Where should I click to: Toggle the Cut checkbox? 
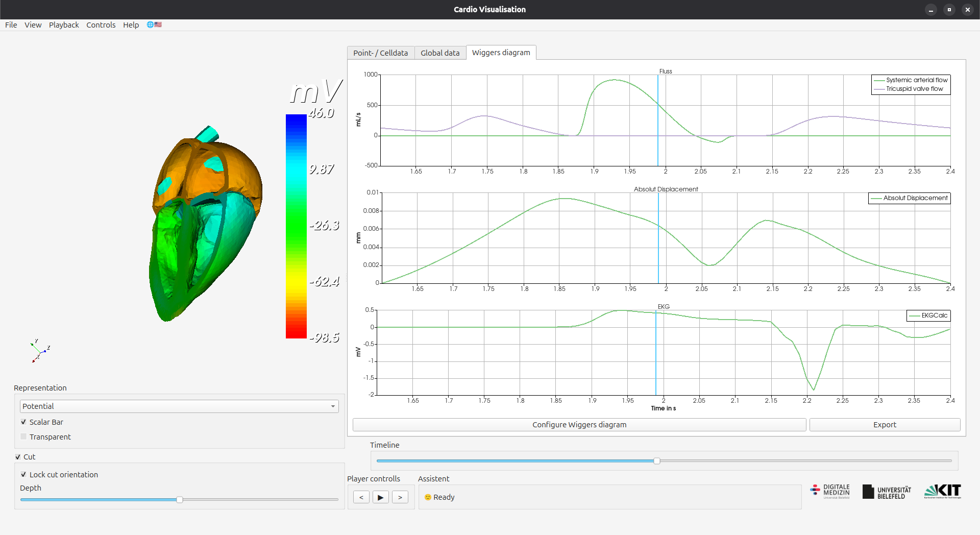click(18, 457)
